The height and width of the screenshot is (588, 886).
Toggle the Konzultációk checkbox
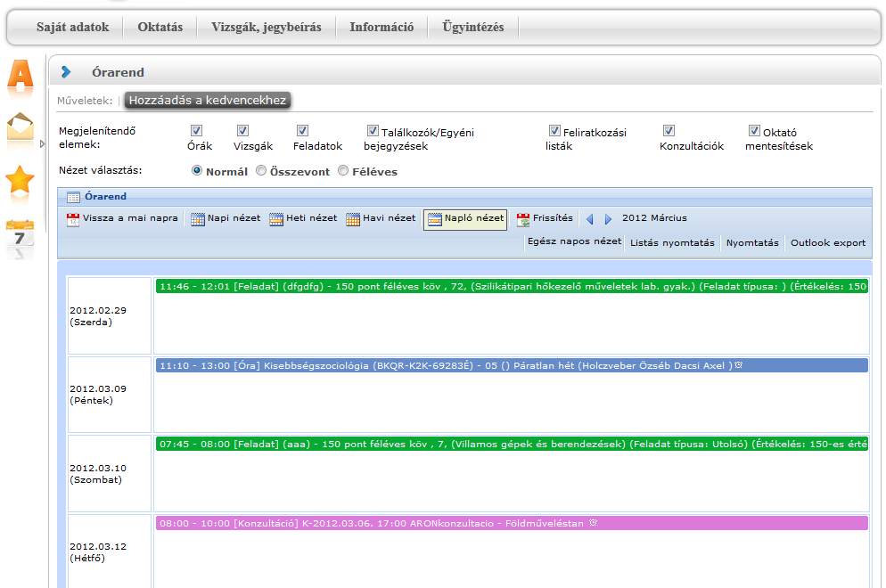[669, 130]
